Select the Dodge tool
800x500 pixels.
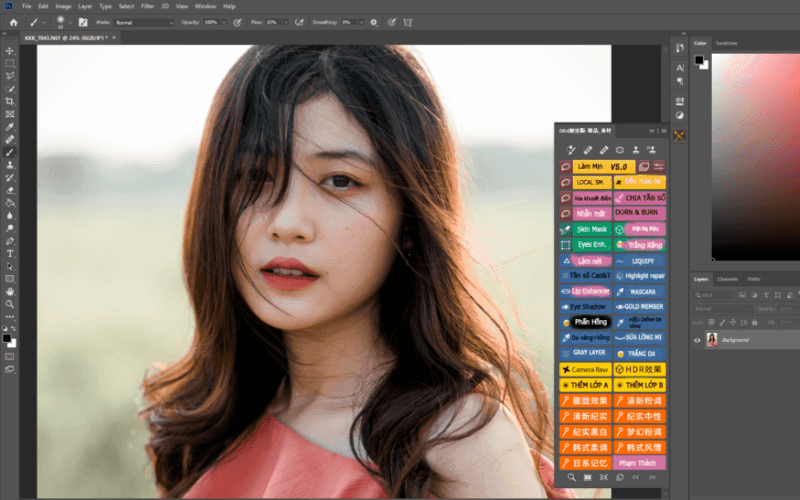point(10,228)
